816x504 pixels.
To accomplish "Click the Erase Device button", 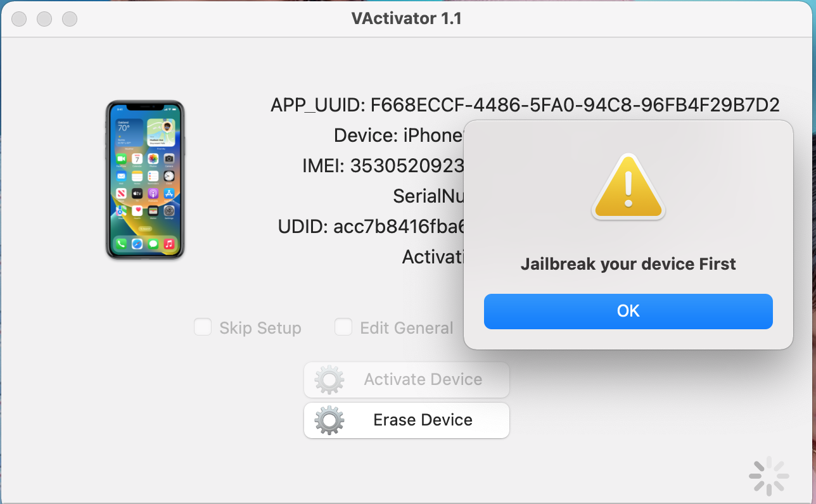I will [407, 420].
